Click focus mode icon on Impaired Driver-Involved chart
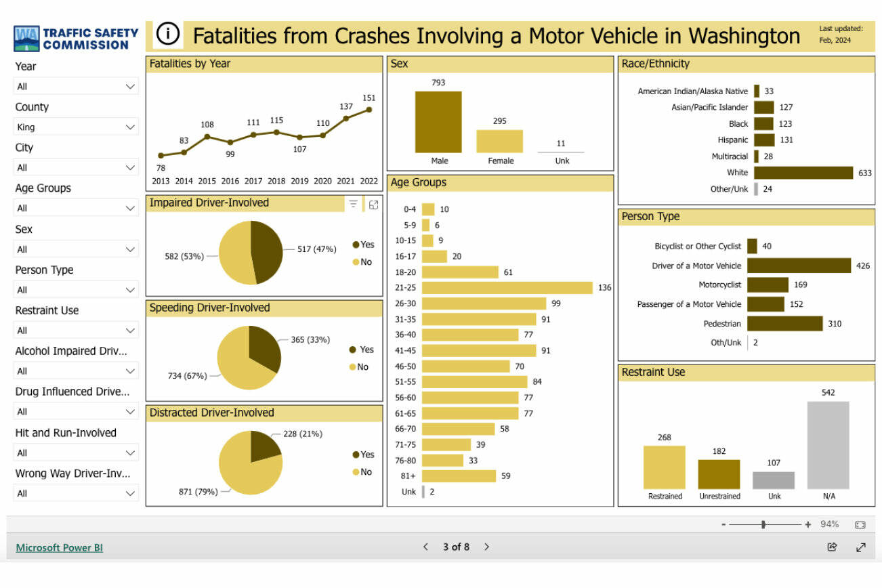The width and height of the screenshot is (882, 588). (x=373, y=204)
